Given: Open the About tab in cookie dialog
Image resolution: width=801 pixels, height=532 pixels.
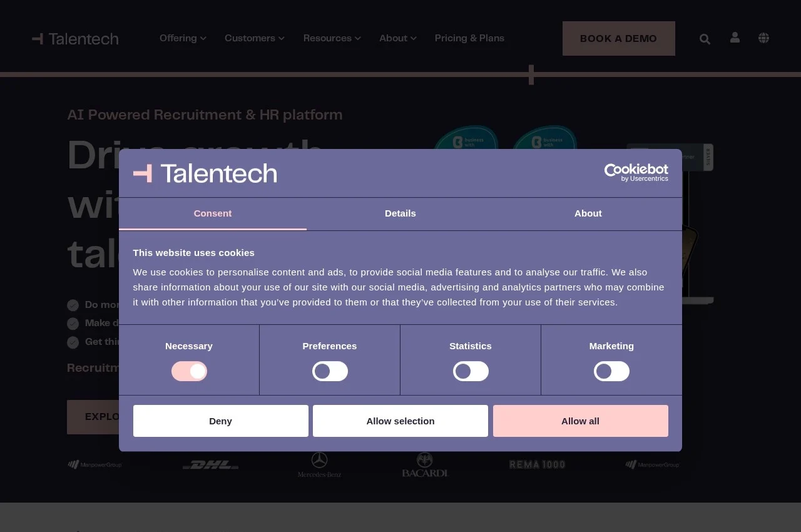Looking at the screenshot, I should point(588,213).
